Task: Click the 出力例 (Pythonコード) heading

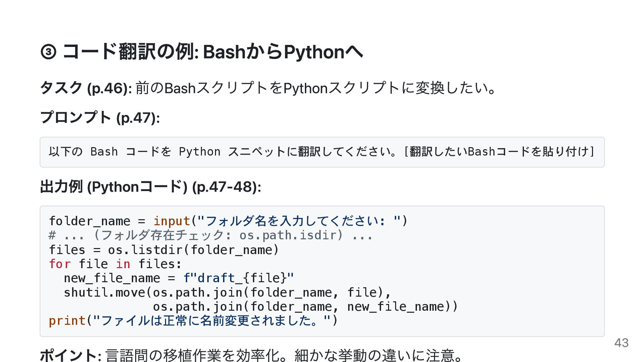Action: pyautogui.click(x=150, y=187)
